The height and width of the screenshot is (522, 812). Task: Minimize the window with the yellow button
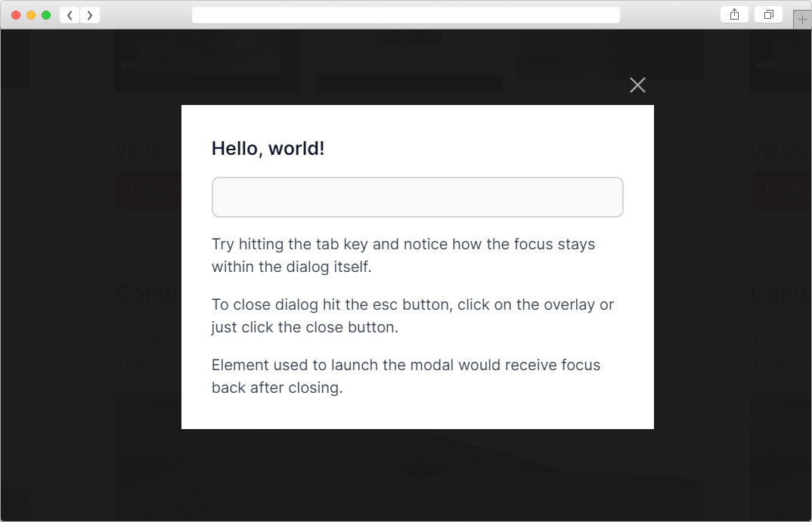[31, 15]
